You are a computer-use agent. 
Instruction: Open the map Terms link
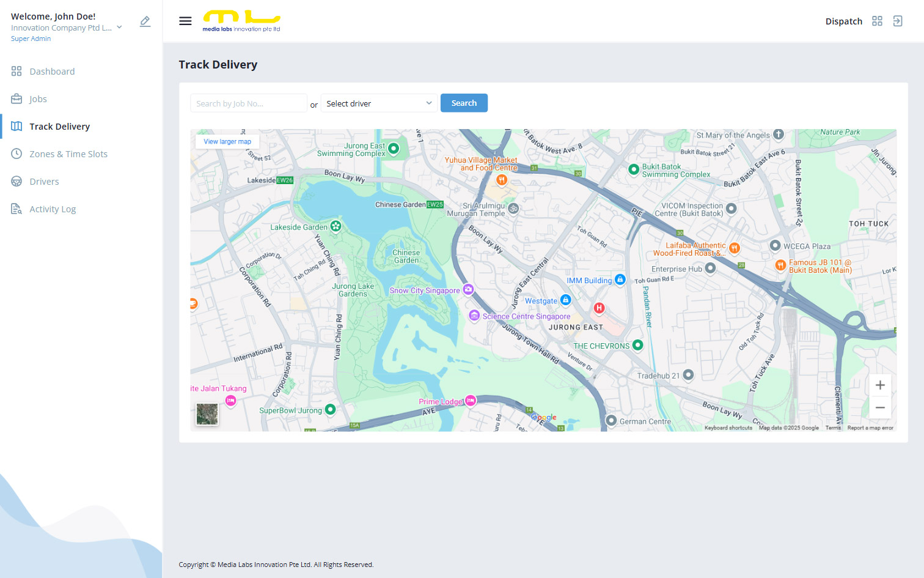833,428
